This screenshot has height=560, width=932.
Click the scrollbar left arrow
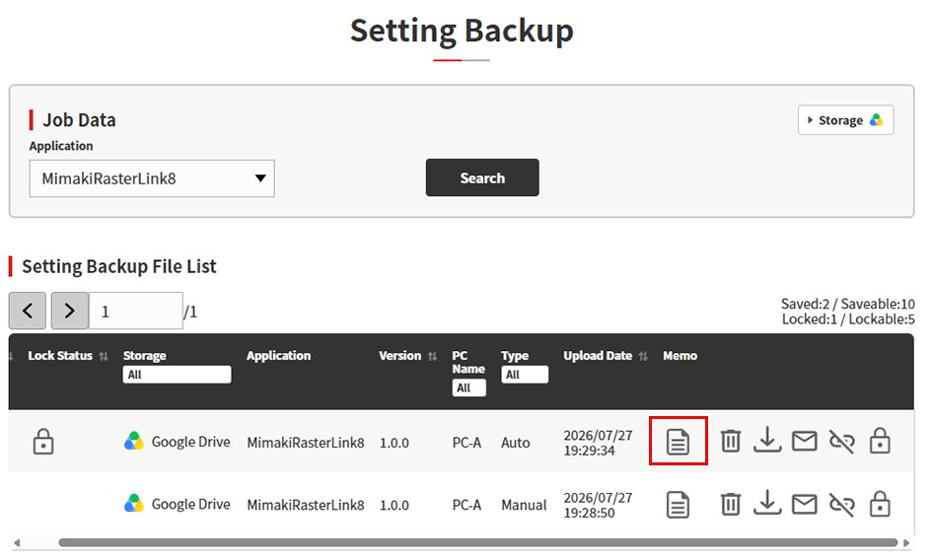(17, 543)
